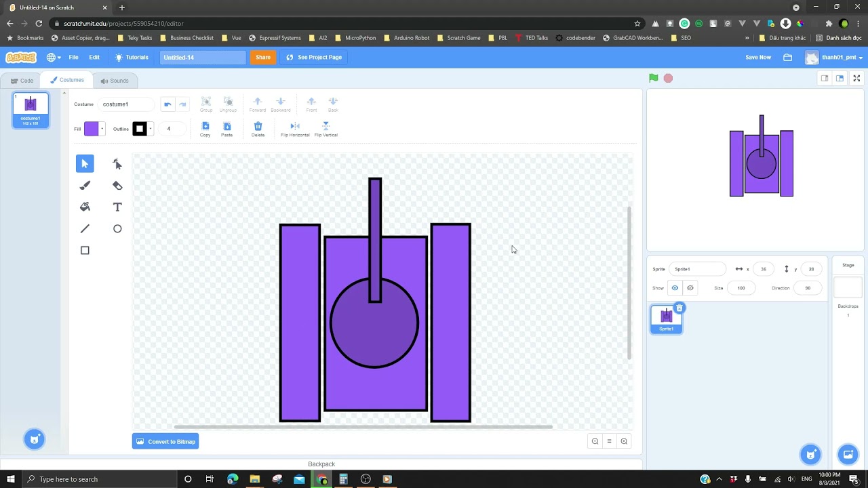
Task: Open the thanh01_pmt account menu
Action: pyautogui.click(x=834, y=58)
